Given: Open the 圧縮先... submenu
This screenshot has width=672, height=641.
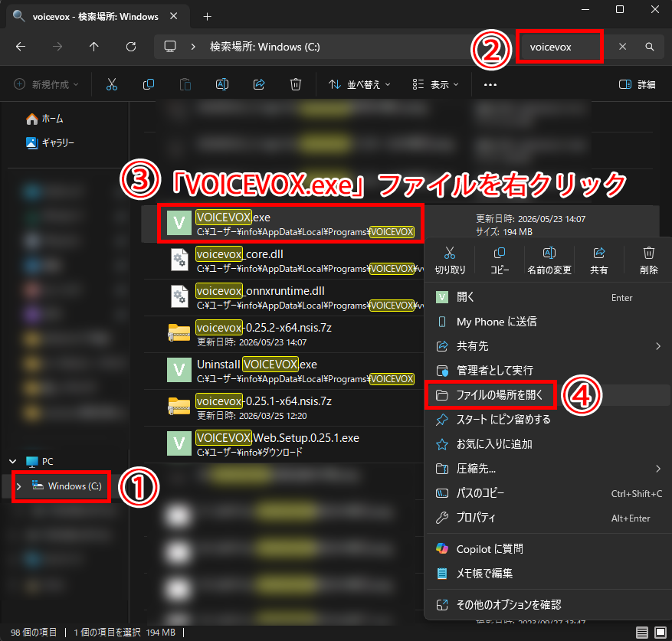Looking at the screenshot, I should [548, 469].
